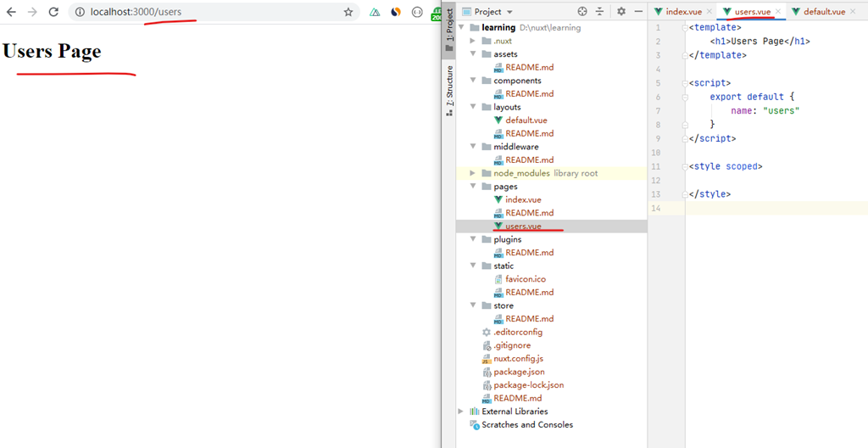Open the Project view dropdown
This screenshot has height=448, width=868.
(487, 12)
